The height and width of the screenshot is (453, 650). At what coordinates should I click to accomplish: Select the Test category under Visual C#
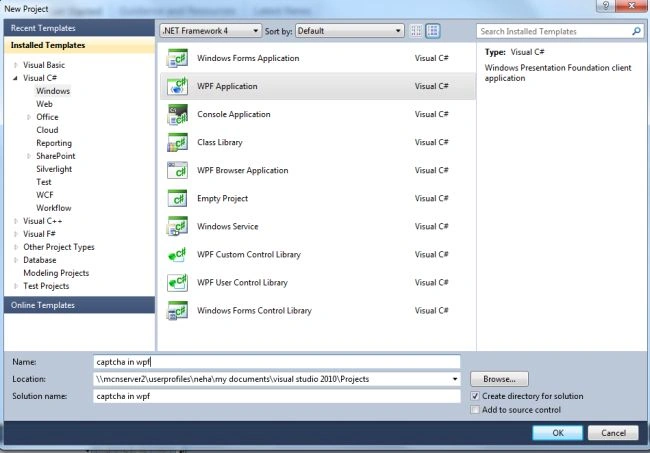point(44,182)
